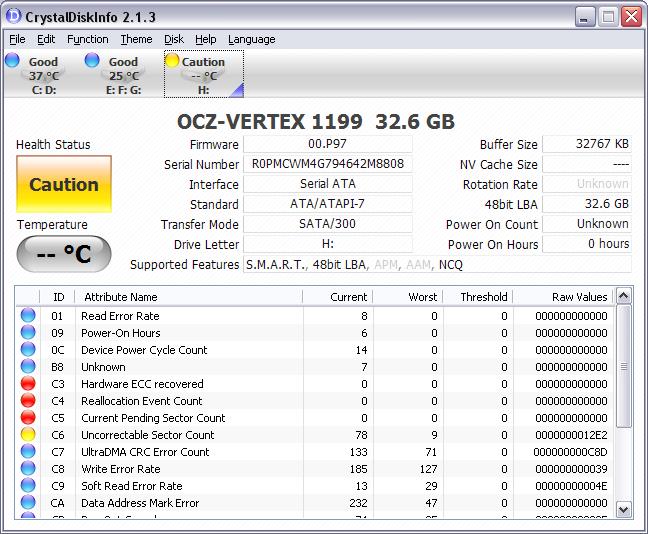This screenshot has width=648, height=534.
Task: Click the blue icon for Soft Read Error Rate
Action: pos(28,485)
